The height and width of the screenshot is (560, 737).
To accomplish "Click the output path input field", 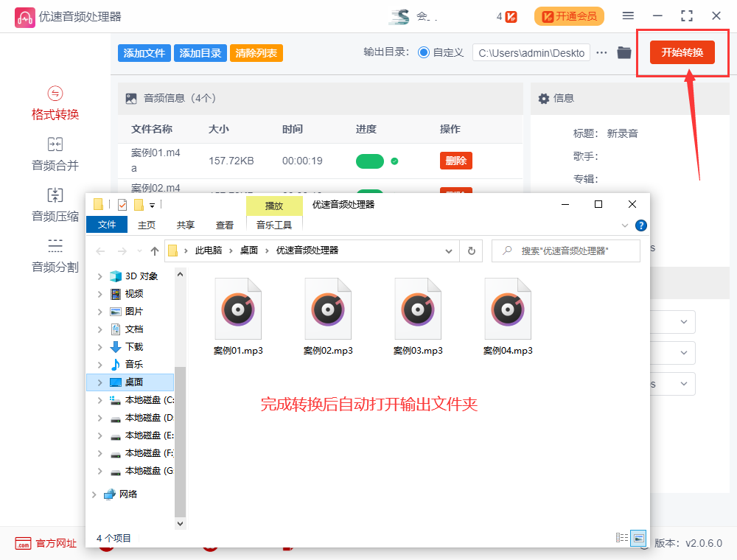I will click(x=531, y=53).
